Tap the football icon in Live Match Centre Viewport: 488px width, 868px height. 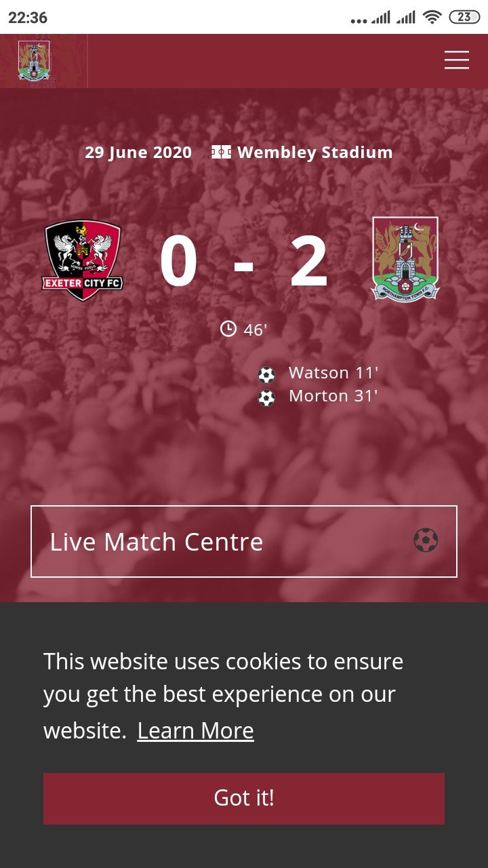click(x=426, y=540)
